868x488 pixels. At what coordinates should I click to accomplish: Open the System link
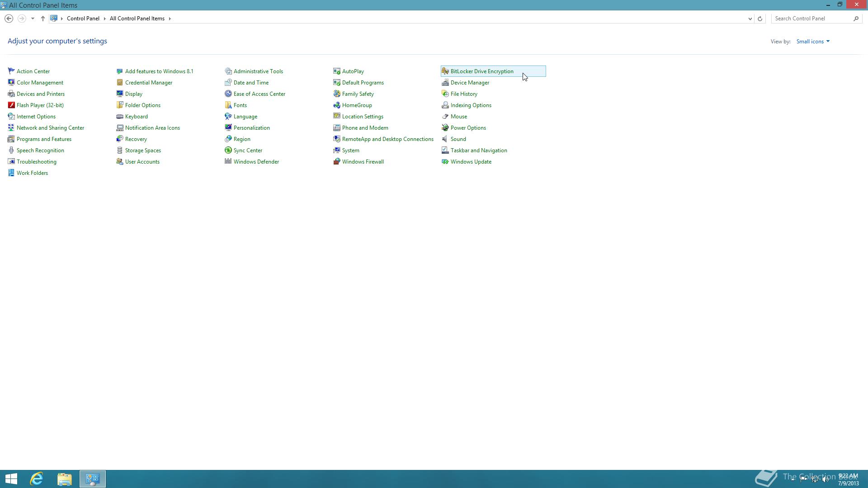click(351, 150)
